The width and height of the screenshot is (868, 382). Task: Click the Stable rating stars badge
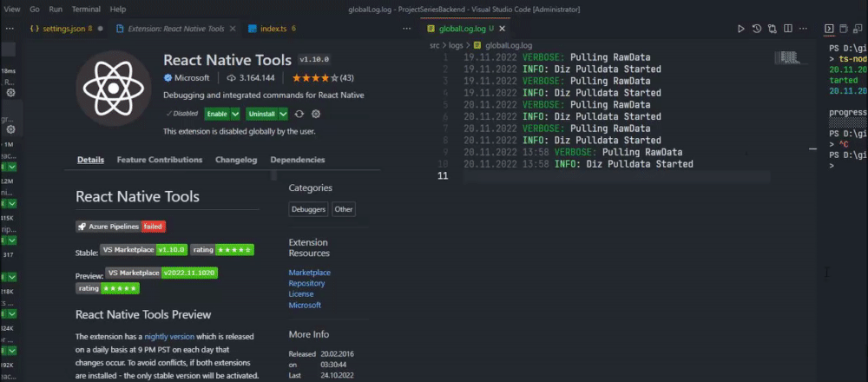(x=222, y=250)
